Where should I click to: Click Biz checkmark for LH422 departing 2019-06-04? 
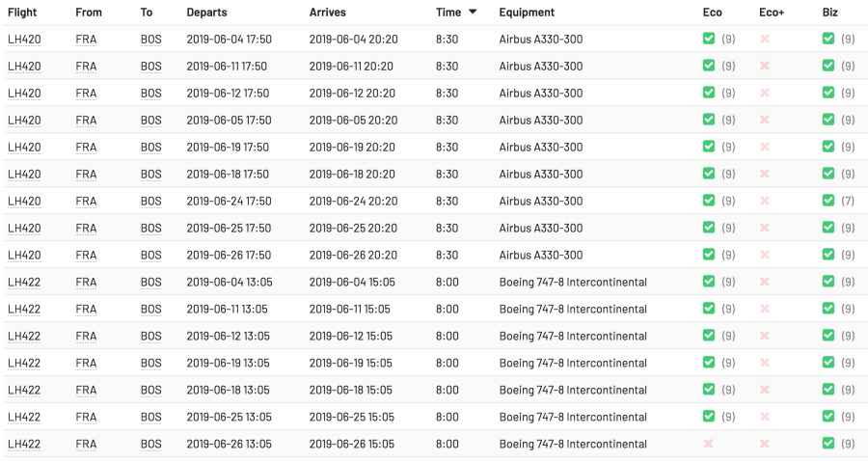click(828, 282)
